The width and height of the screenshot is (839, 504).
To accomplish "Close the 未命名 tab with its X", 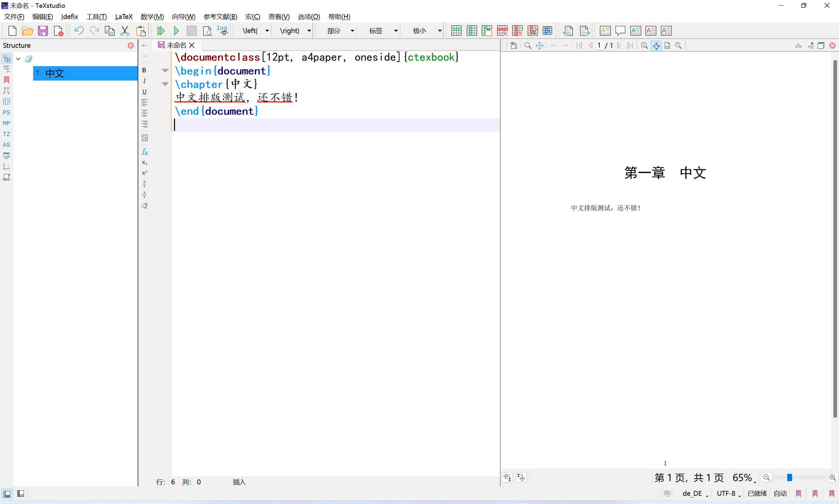I will pos(192,45).
